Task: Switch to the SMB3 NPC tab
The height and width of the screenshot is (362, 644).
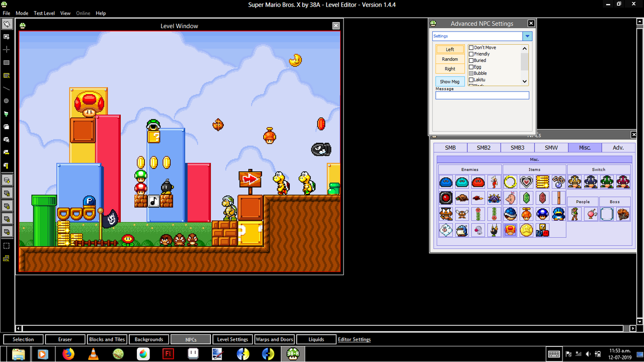Action: pyautogui.click(x=518, y=147)
